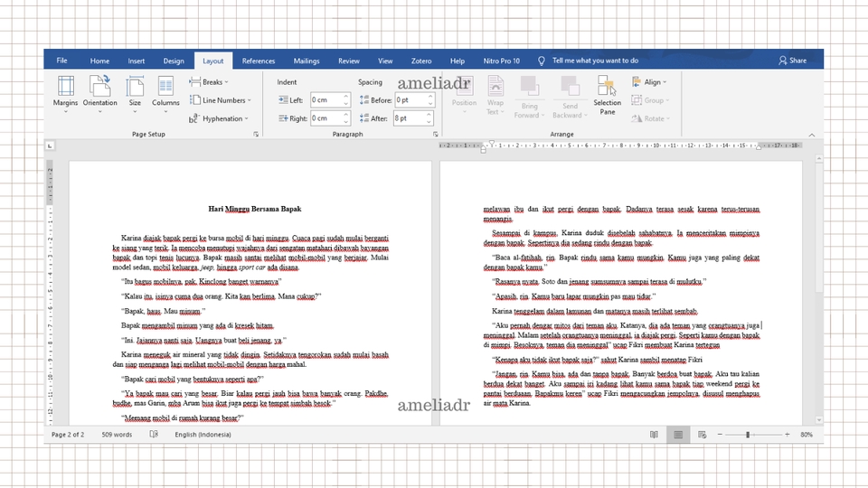Switch to the Insert tab
Screen dimensions: 868x488
(137, 61)
